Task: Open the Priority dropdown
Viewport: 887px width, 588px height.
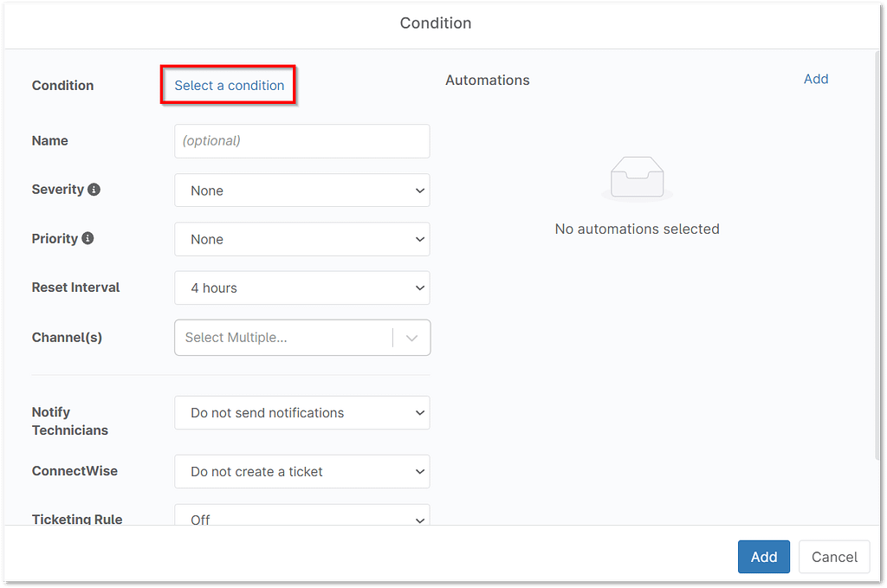Action: (x=301, y=239)
